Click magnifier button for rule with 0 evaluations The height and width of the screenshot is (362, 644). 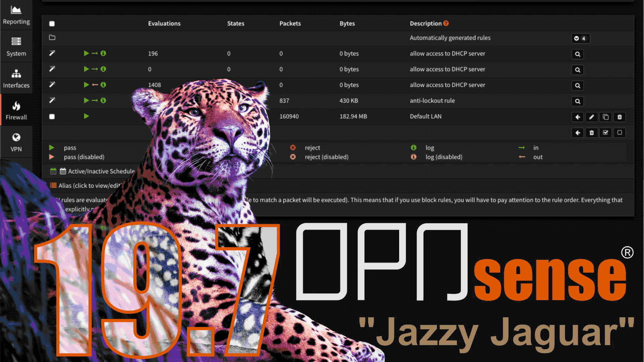578,70
